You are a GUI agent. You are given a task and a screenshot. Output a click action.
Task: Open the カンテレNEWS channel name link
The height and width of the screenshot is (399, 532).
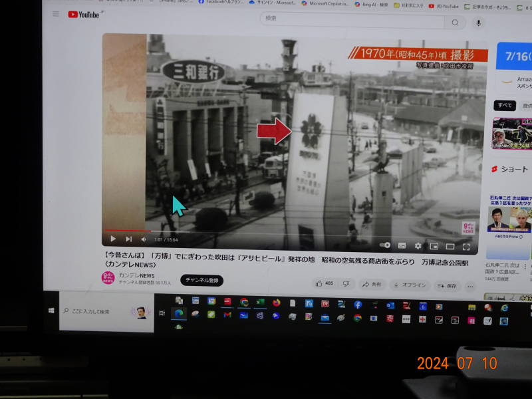point(136,275)
